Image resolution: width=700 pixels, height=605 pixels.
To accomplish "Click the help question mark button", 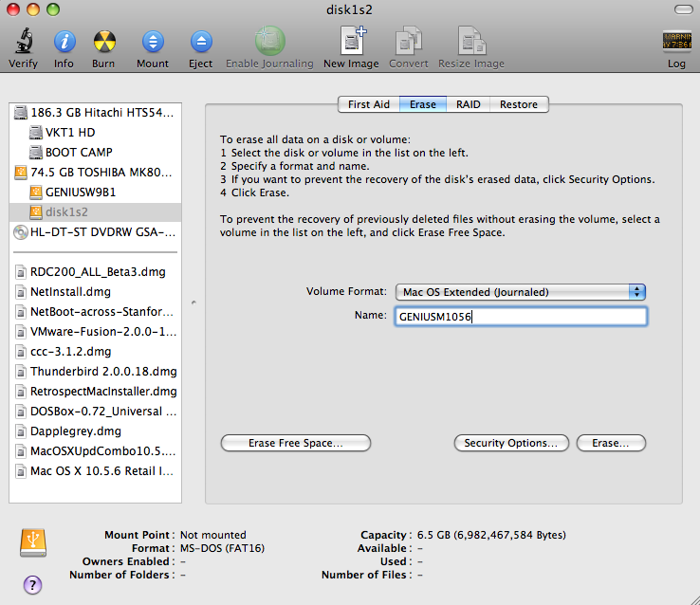I will point(32,585).
